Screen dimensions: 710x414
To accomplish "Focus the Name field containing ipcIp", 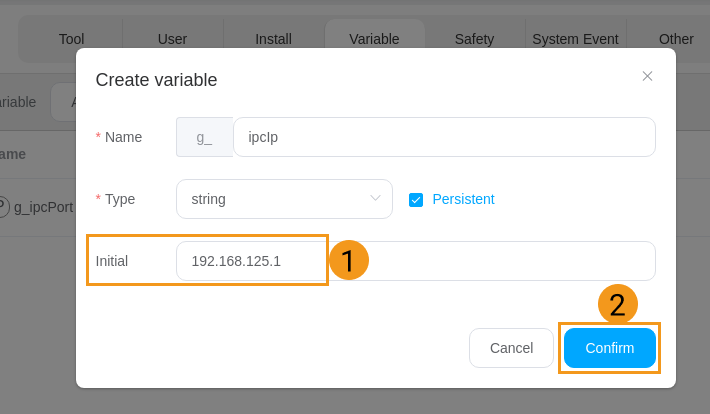I will pos(443,137).
